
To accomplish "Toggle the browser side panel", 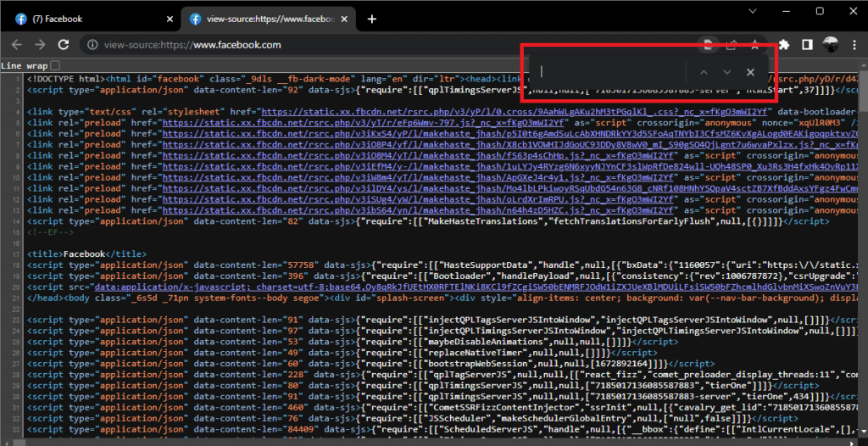I will (x=808, y=45).
